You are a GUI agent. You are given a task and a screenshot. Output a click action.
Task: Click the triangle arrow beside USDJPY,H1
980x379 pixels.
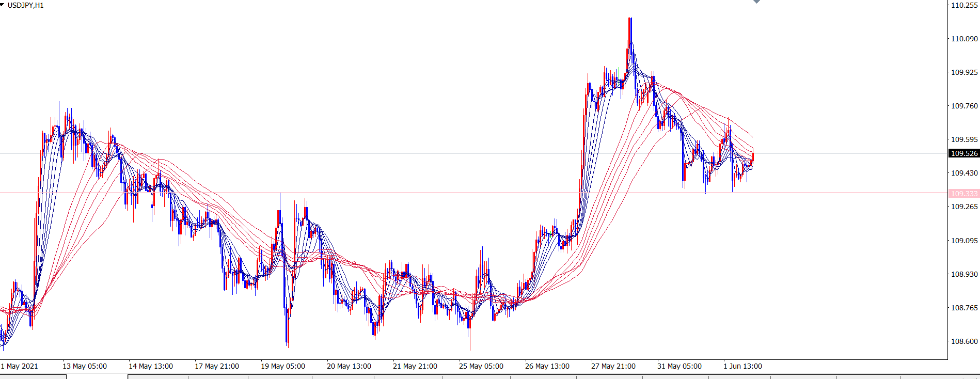(x=3, y=5)
